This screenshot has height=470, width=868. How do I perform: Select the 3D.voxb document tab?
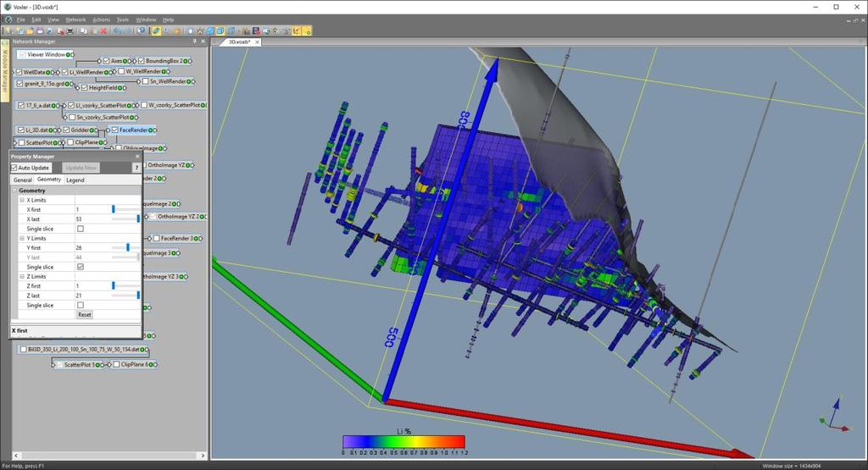click(x=239, y=42)
